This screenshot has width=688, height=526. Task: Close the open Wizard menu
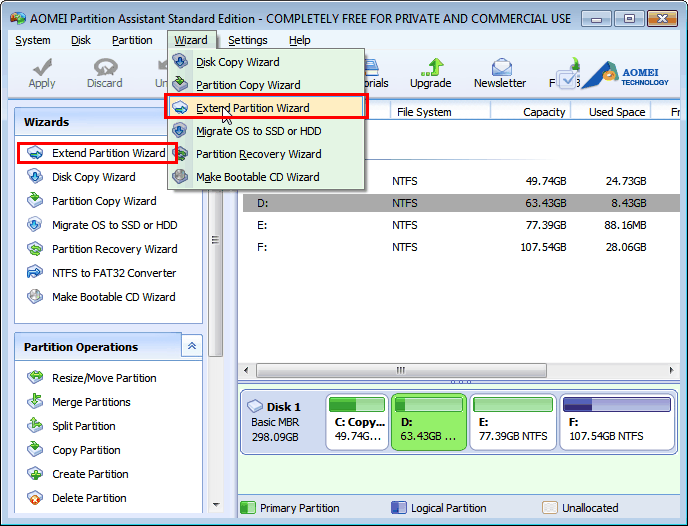point(191,40)
